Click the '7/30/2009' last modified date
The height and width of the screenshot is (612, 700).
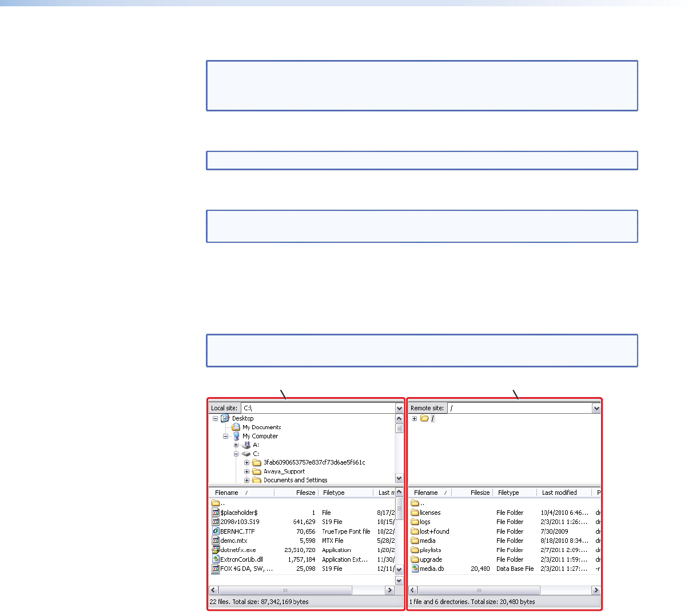[555, 531]
